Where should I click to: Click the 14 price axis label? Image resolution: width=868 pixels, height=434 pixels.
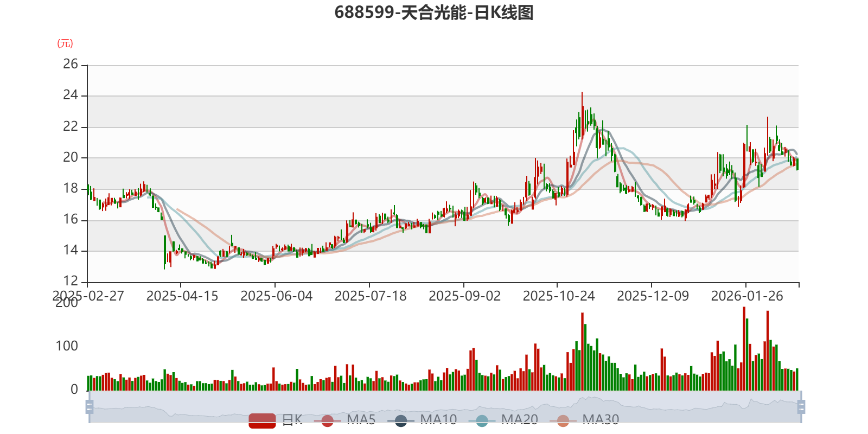(71, 250)
